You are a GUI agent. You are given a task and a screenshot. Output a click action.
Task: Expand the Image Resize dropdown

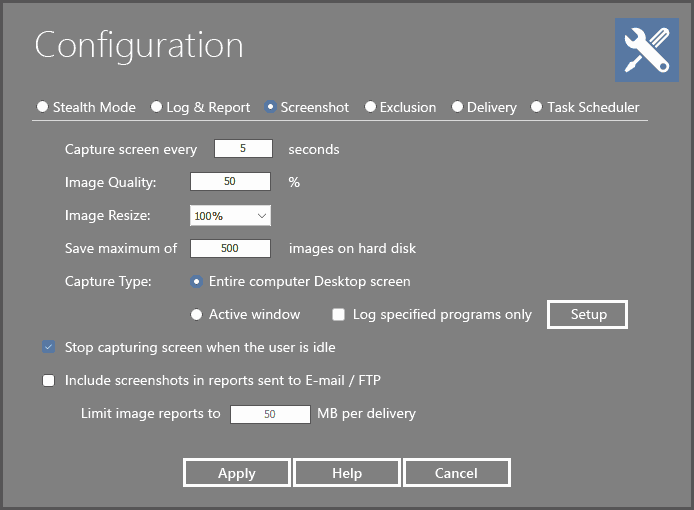230,215
